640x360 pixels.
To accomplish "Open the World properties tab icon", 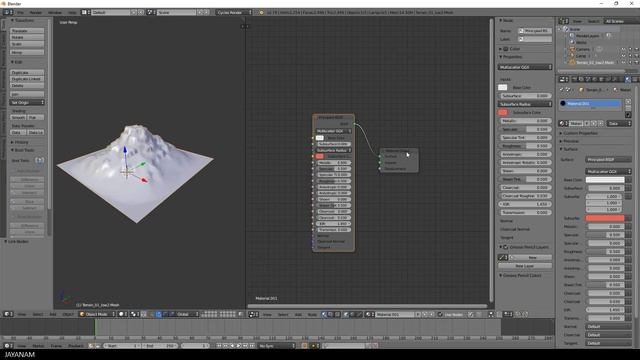I will tap(594, 79).
